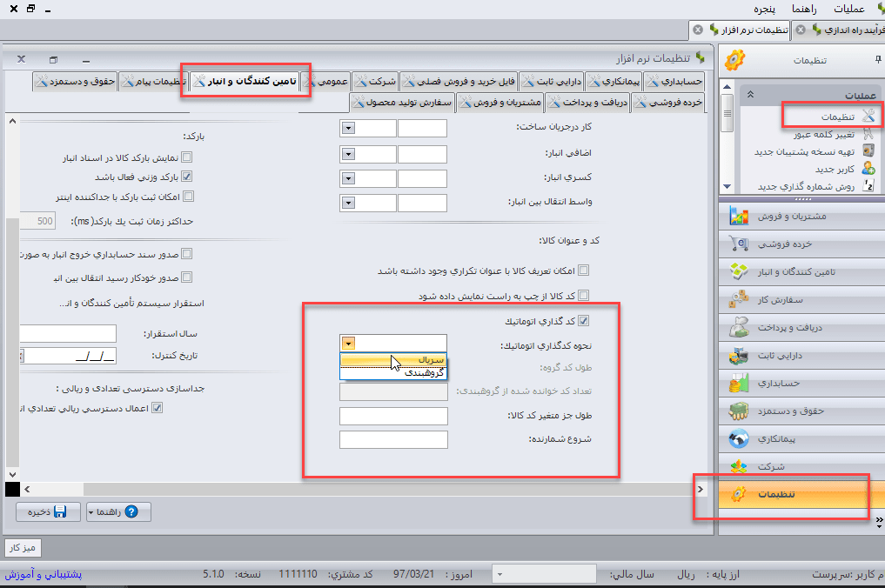This screenshot has height=588, width=885.
Task: Collapse the عملیات panel with chevron
Action: coord(751,94)
